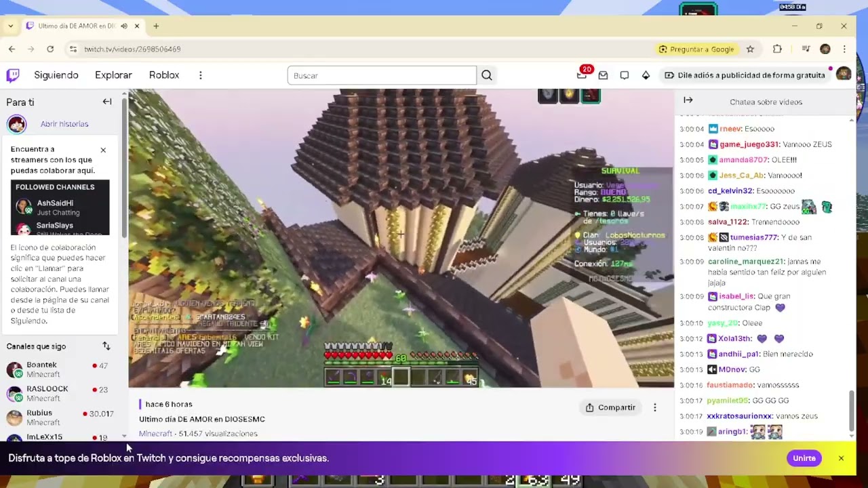Image resolution: width=868 pixels, height=488 pixels.
Task: Click username xxkratosaurionxx in chat
Action: point(739,416)
